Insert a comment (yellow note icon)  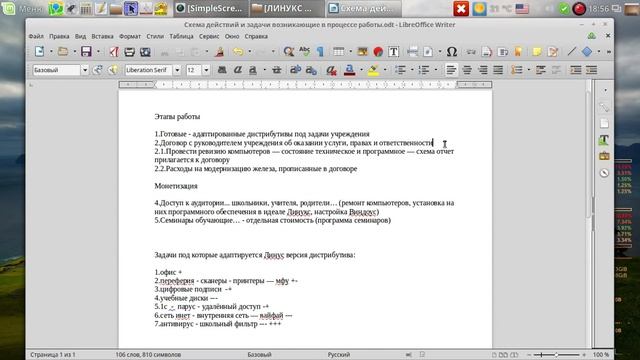pos(537,52)
